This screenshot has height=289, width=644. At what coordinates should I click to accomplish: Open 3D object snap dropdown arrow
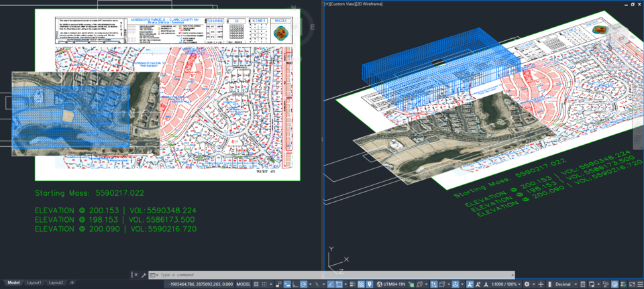point(427,284)
